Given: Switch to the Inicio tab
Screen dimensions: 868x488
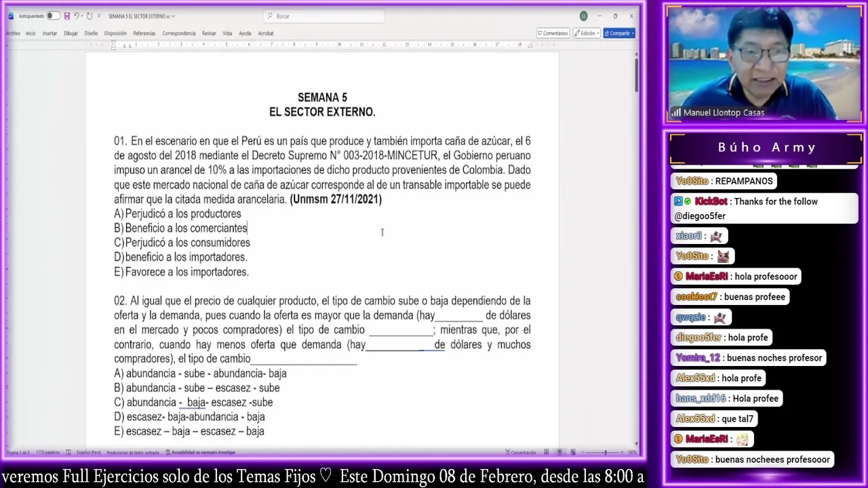Looking at the screenshot, I should click(31, 33).
